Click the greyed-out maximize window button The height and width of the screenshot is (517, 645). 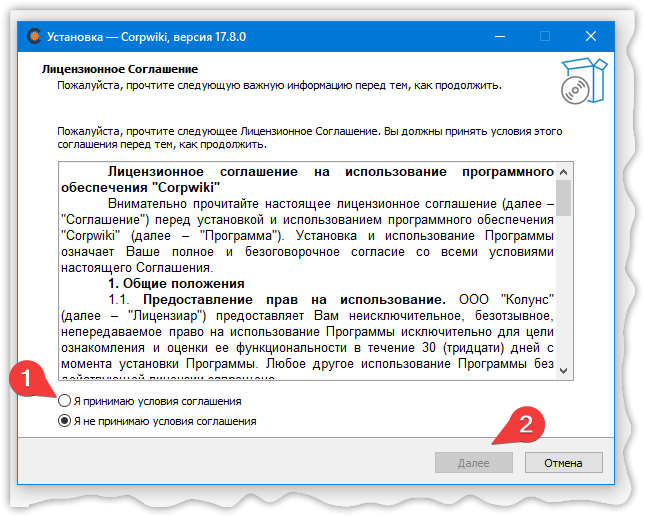tap(545, 36)
